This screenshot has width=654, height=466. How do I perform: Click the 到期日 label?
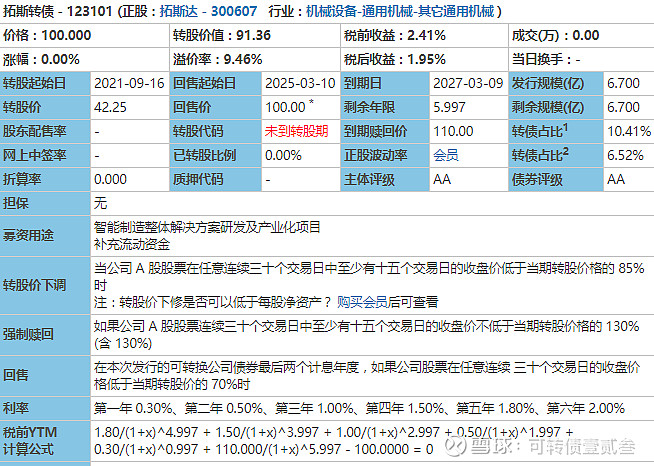[x=362, y=83]
